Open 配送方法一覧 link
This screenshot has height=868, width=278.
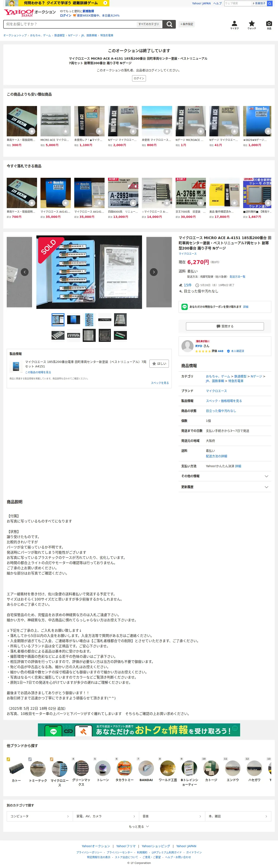click(237, 277)
